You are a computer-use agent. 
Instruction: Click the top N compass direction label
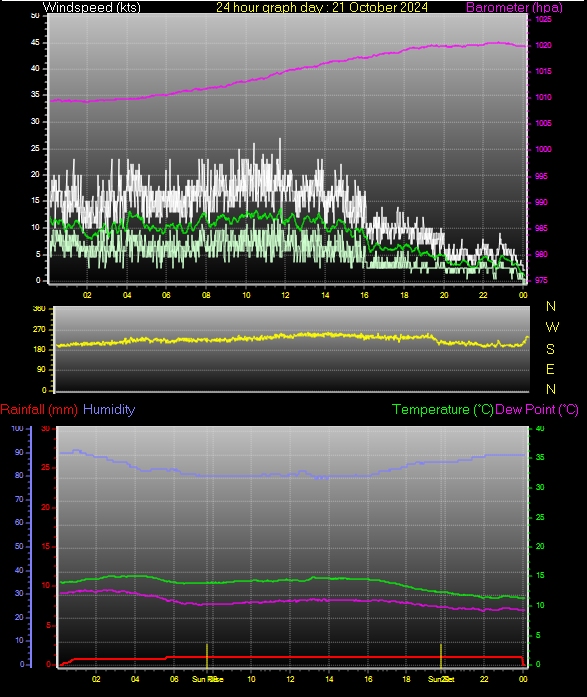[551, 306]
